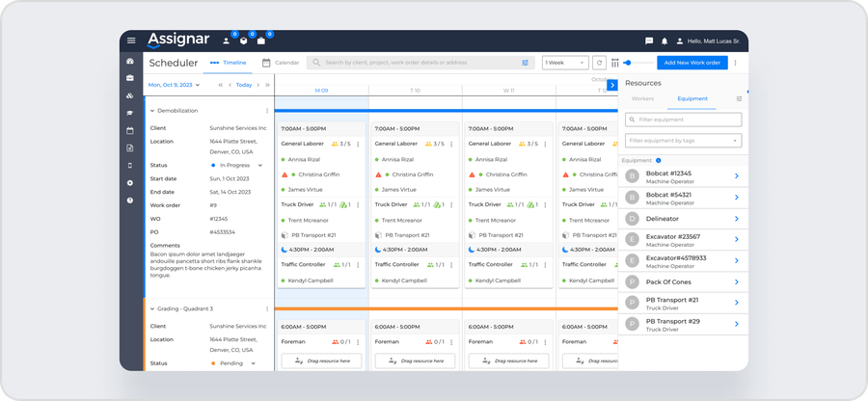This screenshot has height=401, width=868.
Task: Open the Resources panel filter settings icon
Action: click(739, 98)
